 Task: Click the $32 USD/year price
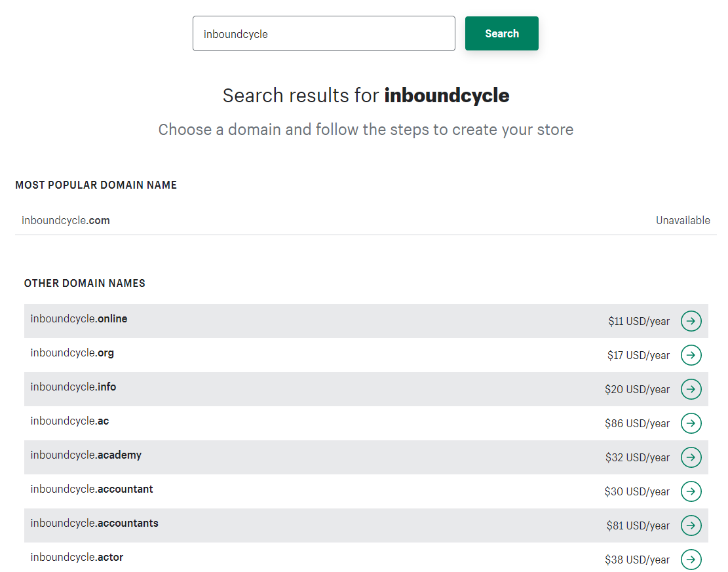[x=638, y=458]
